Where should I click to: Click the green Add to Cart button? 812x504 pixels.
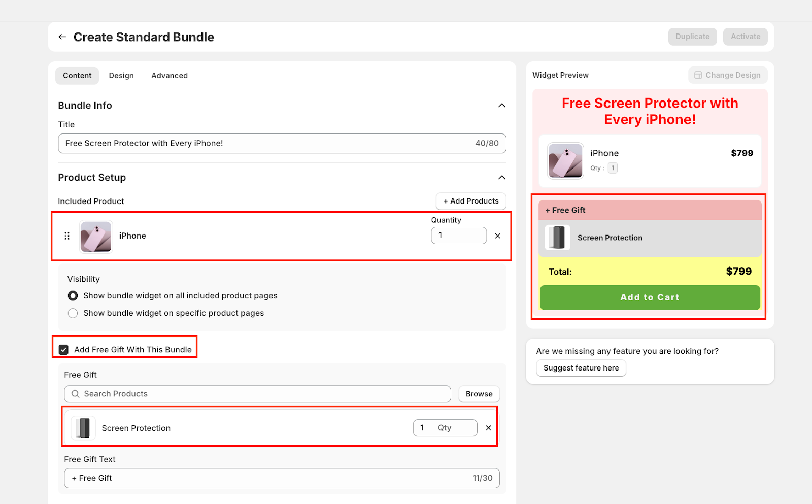coord(650,297)
